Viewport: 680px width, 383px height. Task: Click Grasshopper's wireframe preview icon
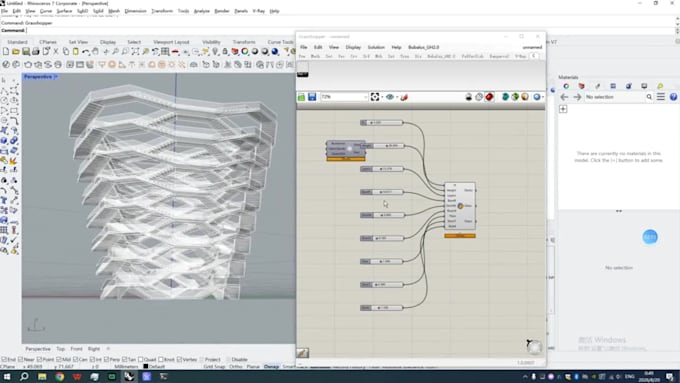479,97
